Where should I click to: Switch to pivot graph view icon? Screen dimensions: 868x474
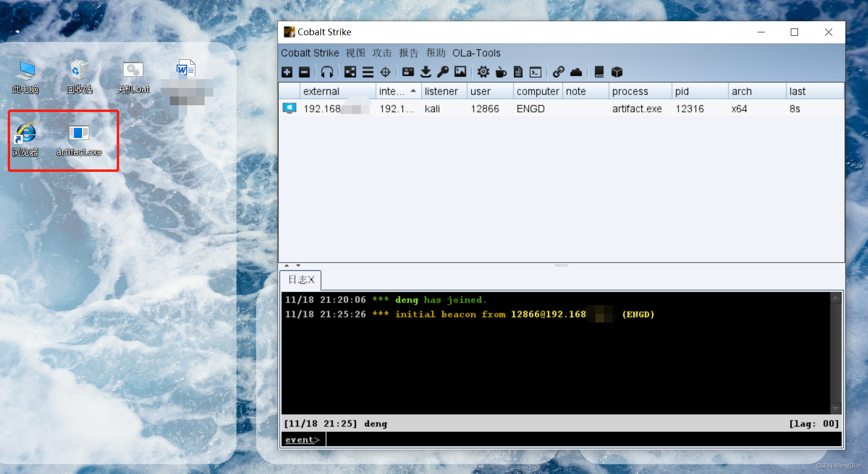[x=350, y=72]
